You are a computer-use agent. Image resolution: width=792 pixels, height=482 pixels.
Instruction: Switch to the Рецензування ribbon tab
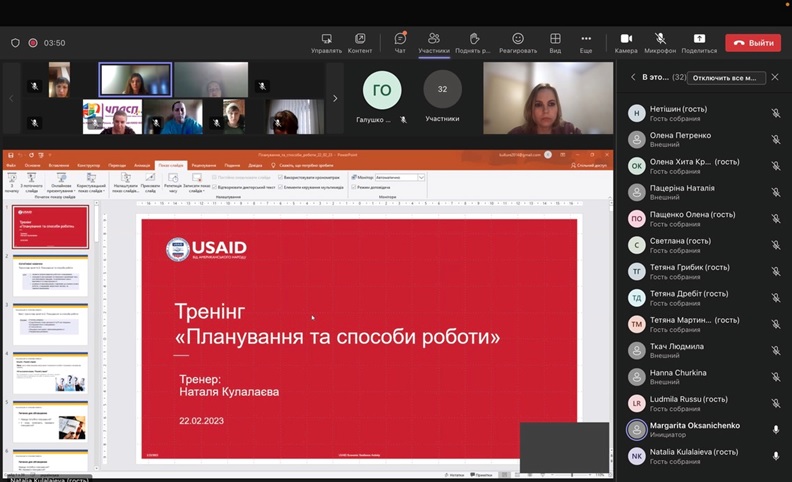(x=204, y=165)
